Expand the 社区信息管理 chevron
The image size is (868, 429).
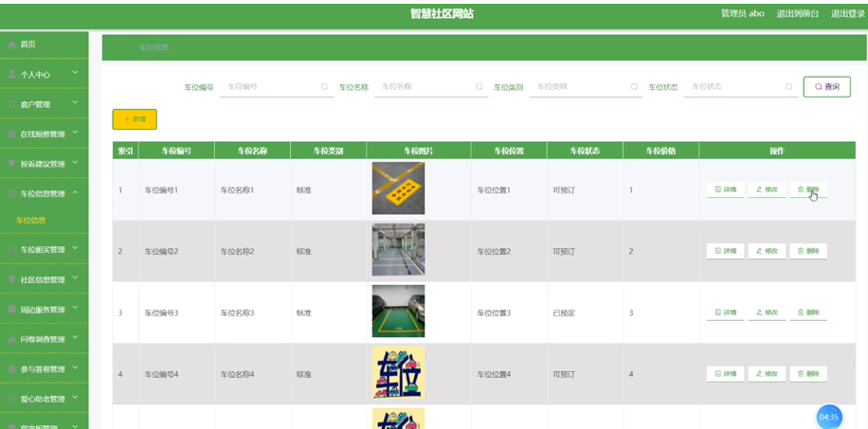point(75,278)
